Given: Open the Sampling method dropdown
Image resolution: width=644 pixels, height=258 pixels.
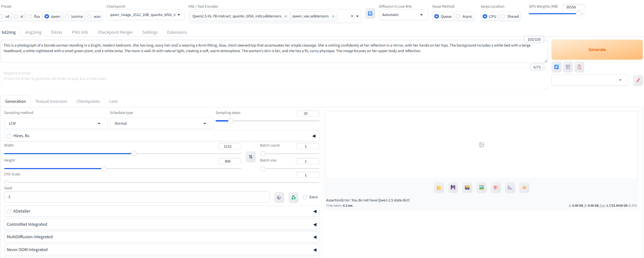Looking at the screenshot, I should tap(56, 123).
